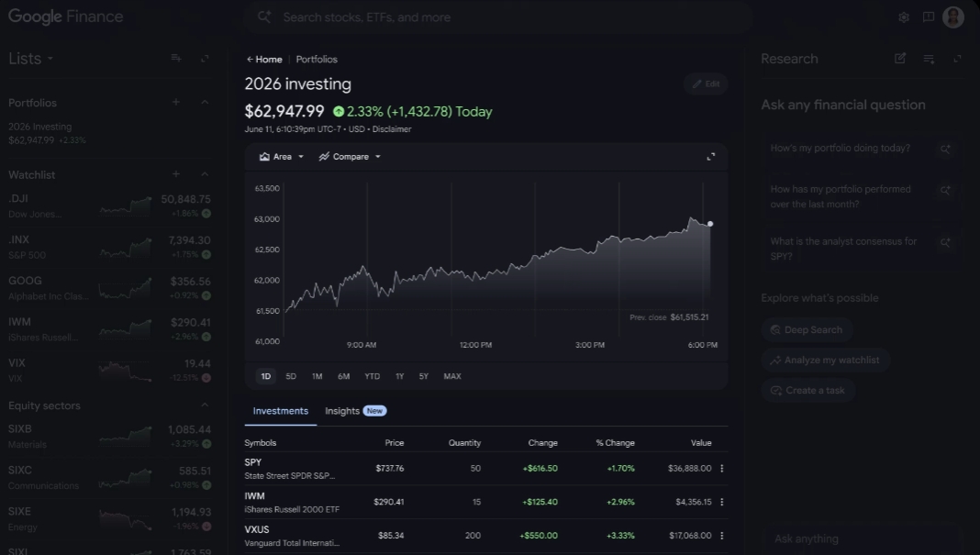Add a symbol to Watchlist with the plus icon
The image size is (980, 555).
coord(176,173)
